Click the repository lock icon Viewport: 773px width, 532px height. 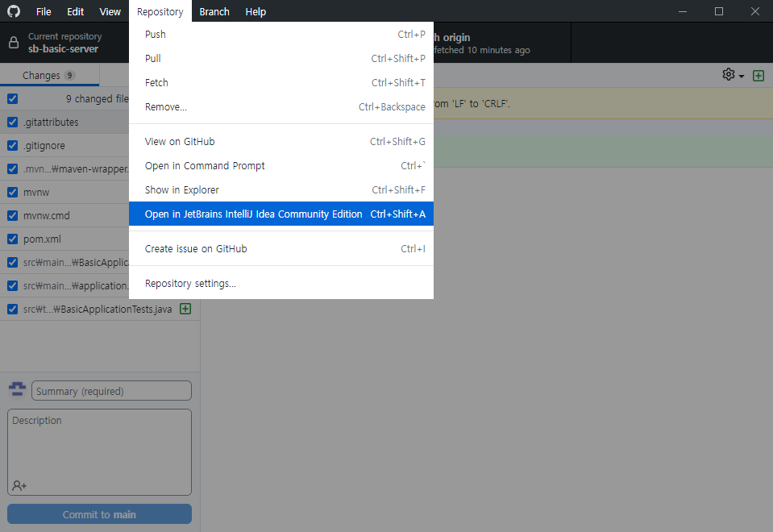[14, 43]
